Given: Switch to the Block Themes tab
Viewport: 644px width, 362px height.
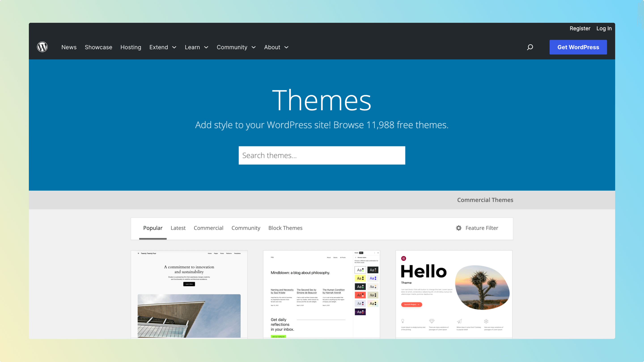Looking at the screenshot, I should coord(285,228).
